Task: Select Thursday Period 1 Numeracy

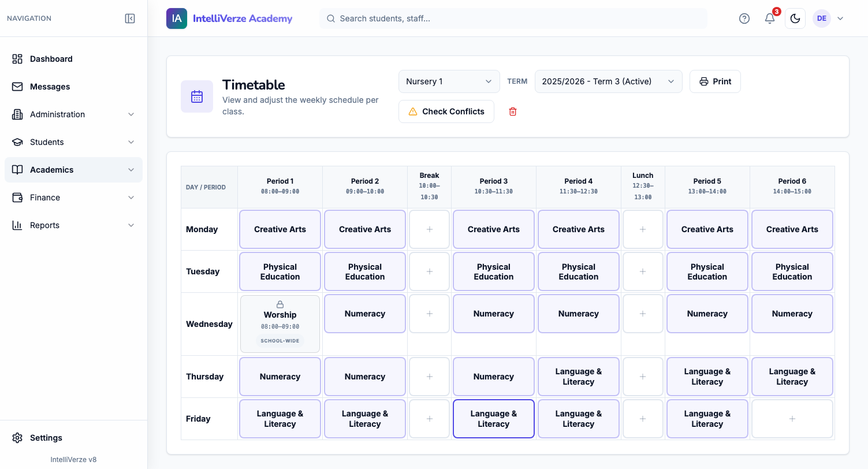Action: tap(280, 377)
